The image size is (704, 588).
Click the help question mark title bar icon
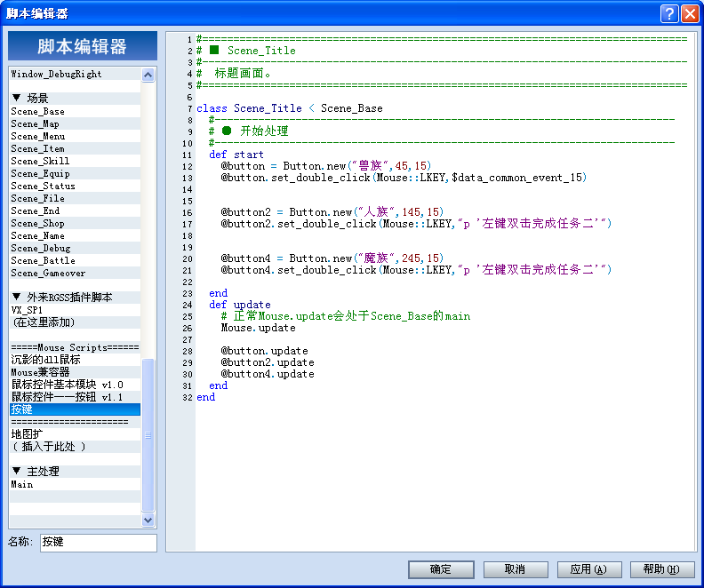tap(669, 13)
